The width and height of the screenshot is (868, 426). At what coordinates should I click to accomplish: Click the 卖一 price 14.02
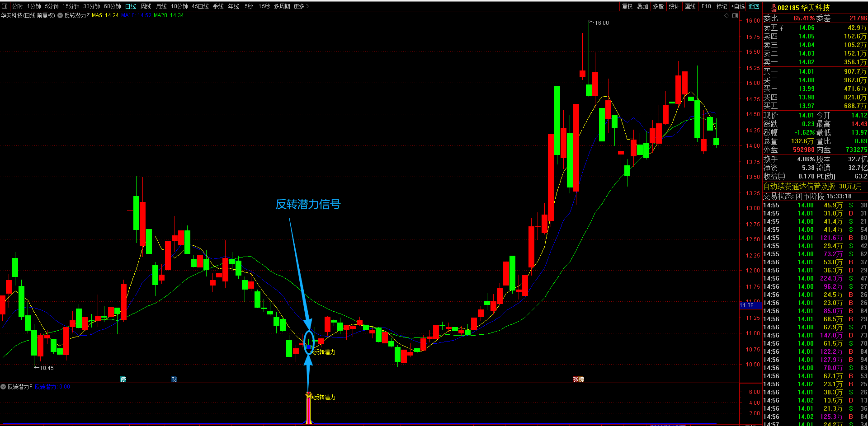point(807,62)
